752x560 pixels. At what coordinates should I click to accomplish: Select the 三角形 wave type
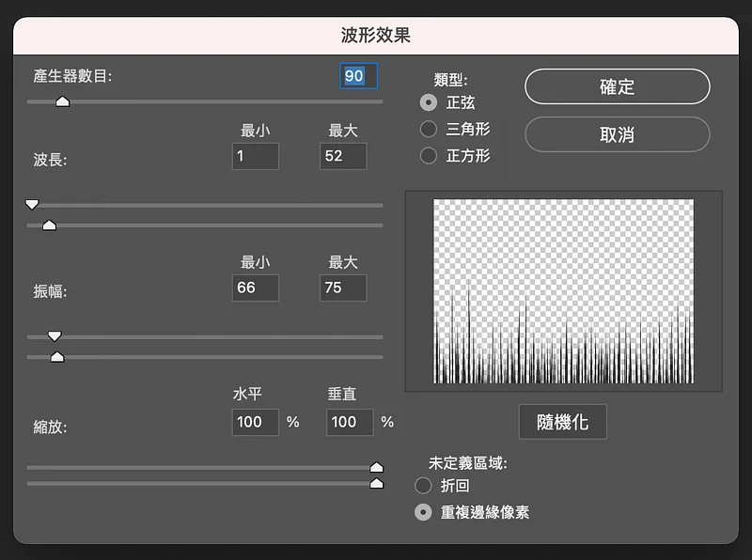coord(429,129)
